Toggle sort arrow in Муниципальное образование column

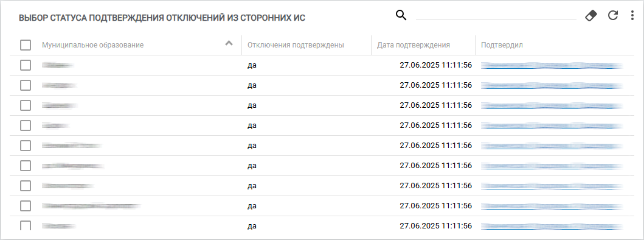pos(229,43)
